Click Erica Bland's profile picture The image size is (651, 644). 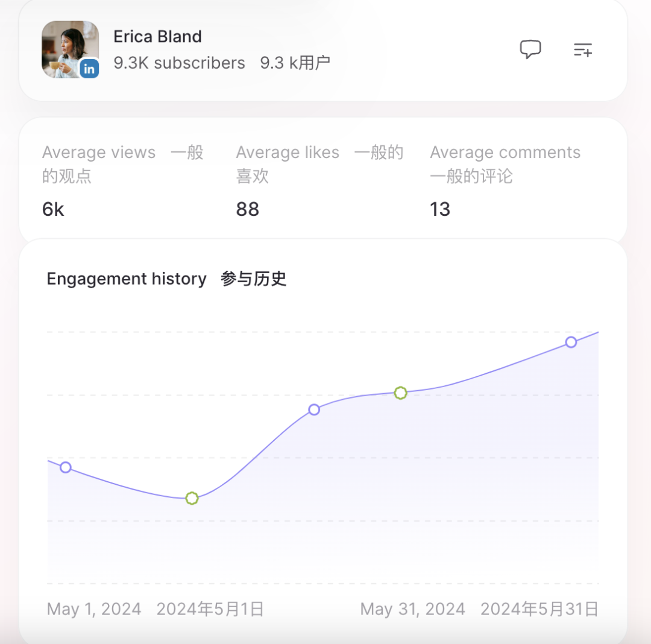70,48
